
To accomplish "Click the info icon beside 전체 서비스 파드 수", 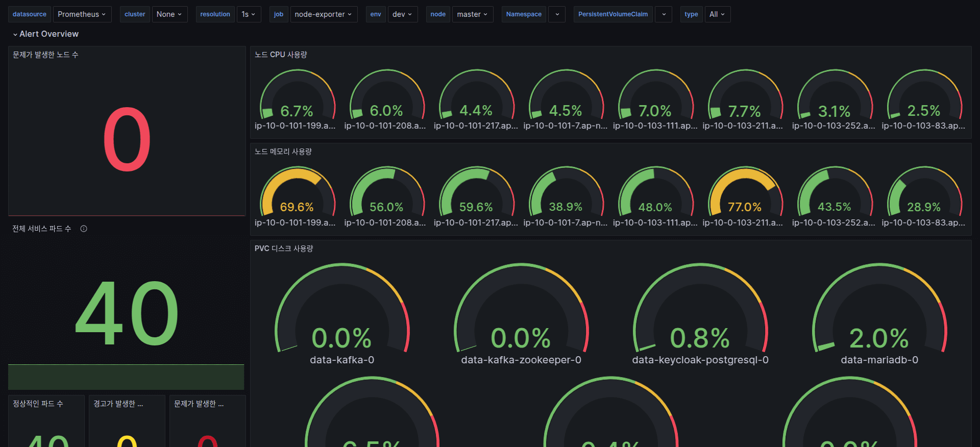I will click(x=84, y=229).
